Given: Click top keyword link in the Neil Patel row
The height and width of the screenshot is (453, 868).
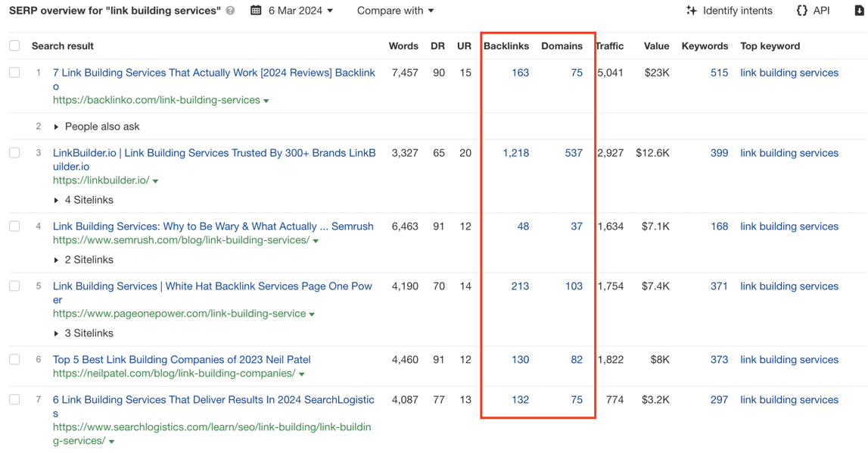Looking at the screenshot, I should pyautogui.click(x=789, y=359).
